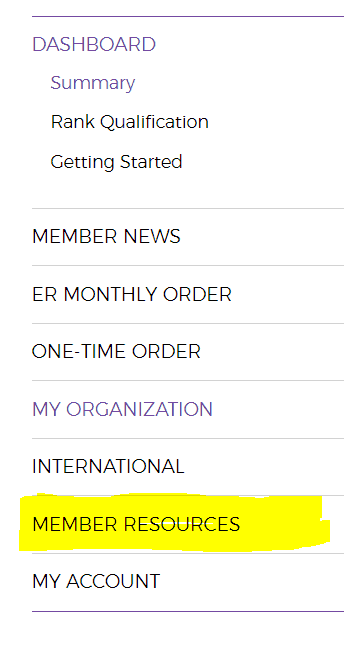362x647 pixels.
Task: Choose Rank Qualification under Dashboard
Action: [130, 122]
